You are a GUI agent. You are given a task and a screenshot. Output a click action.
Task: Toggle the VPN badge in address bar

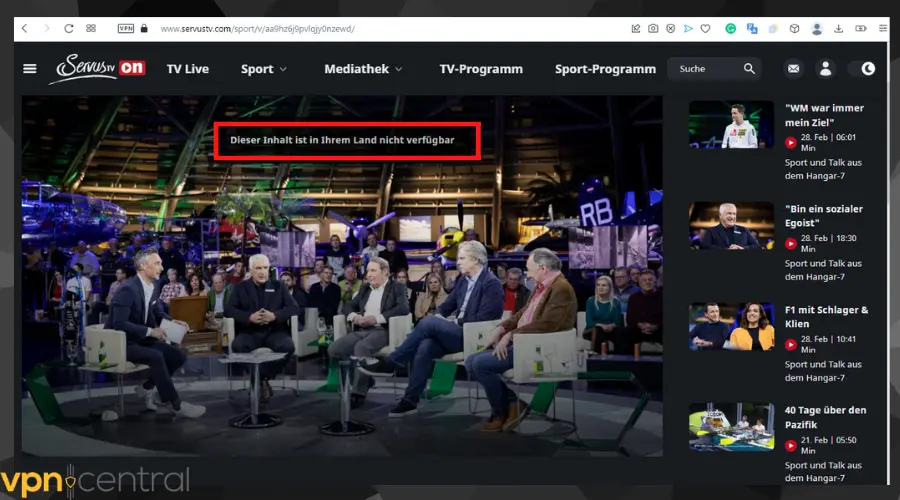point(125,29)
